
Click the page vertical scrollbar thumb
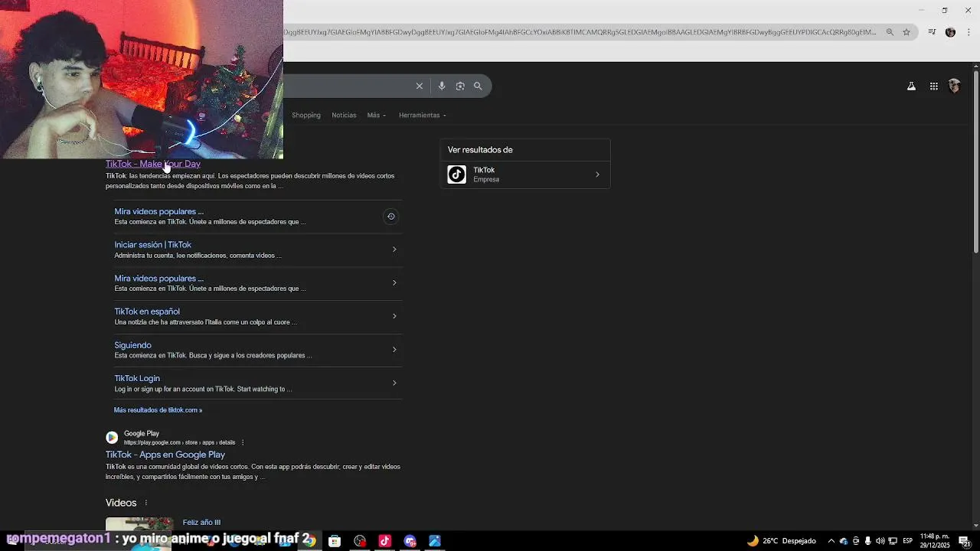pos(975,162)
